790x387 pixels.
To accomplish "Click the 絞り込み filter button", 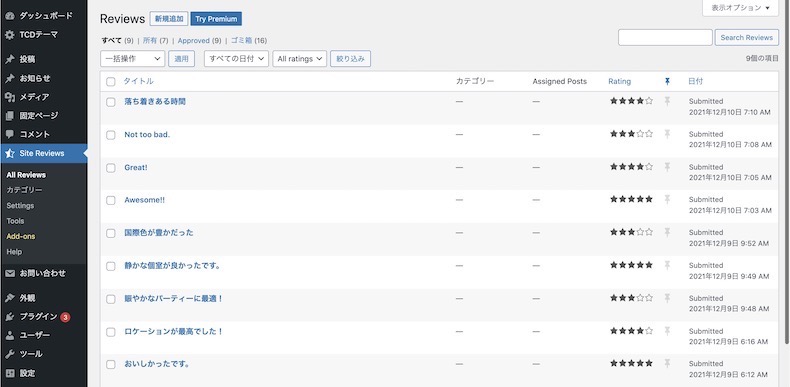I will [351, 59].
